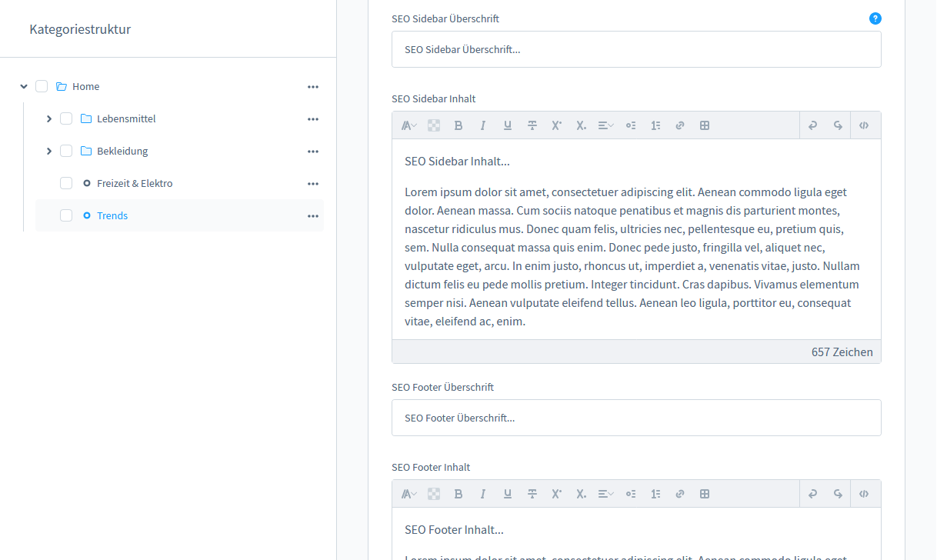Image resolution: width=937 pixels, height=560 pixels.
Task: Click the '657 Zeichen' character count
Action: (x=842, y=352)
